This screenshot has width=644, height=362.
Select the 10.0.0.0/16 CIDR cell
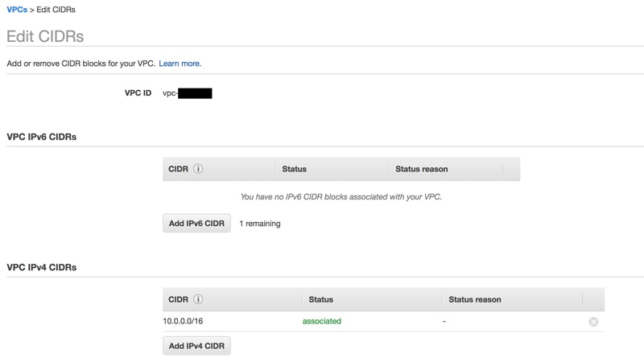coord(183,321)
